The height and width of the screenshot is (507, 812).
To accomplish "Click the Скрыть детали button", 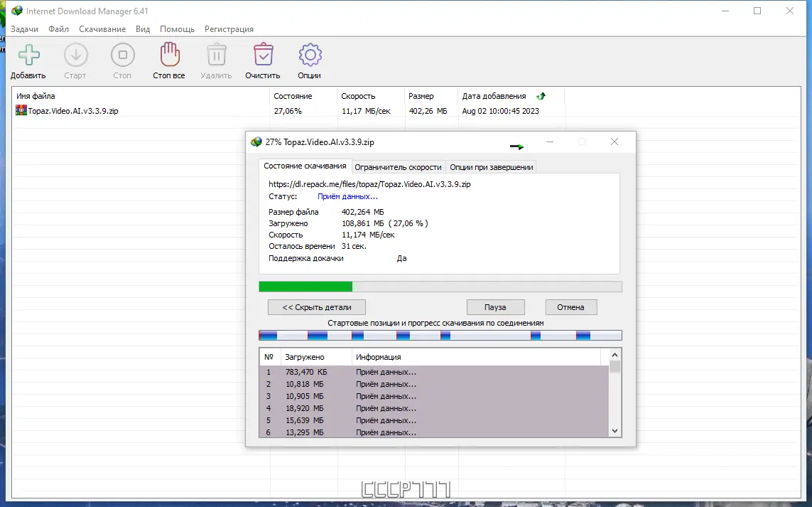I will pos(316,307).
